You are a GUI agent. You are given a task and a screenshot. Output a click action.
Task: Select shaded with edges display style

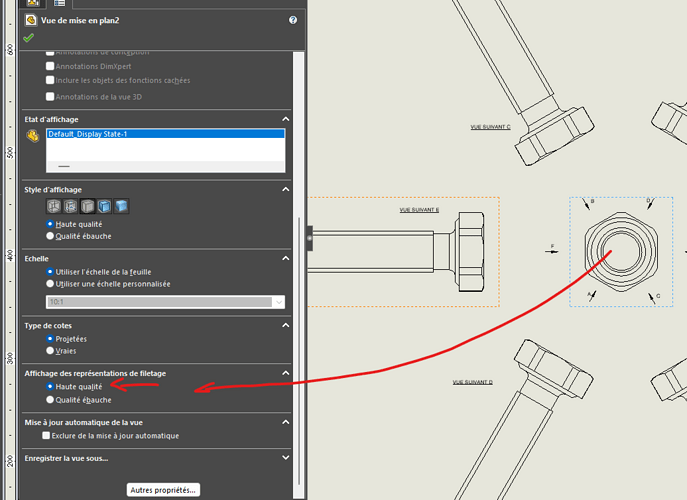tap(105, 206)
